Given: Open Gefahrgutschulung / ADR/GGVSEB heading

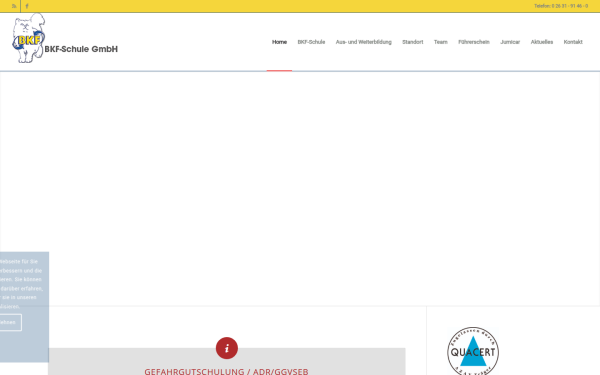Looking at the screenshot, I should coord(226,371).
